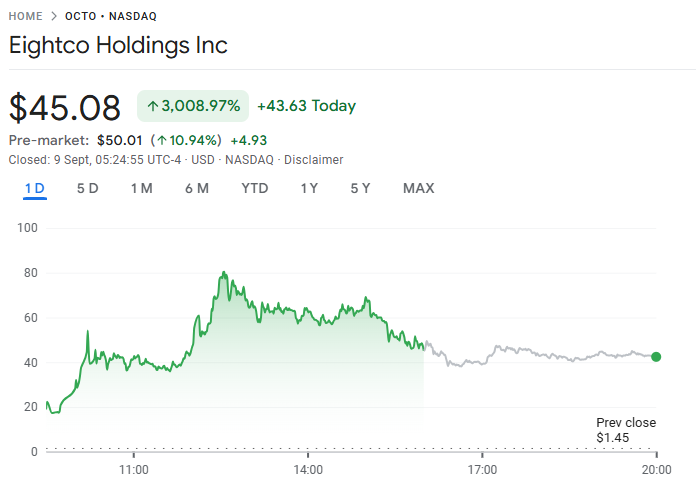Click the green dot at chart end

point(656,357)
